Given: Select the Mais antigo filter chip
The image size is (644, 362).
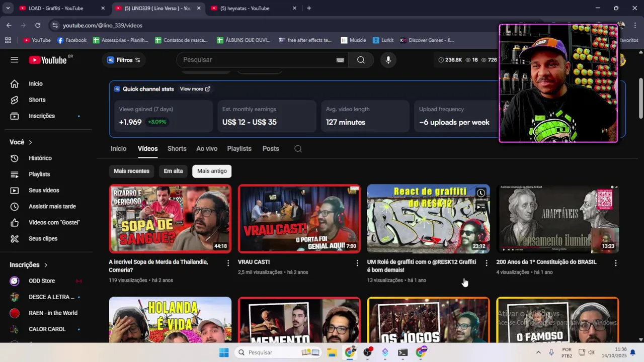Looking at the screenshot, I should (212, 171).
